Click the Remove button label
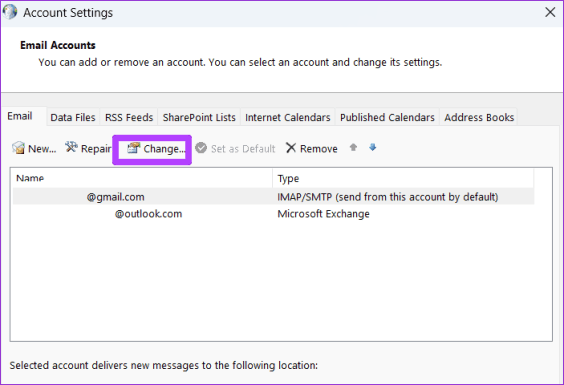 tap(319, 149)
